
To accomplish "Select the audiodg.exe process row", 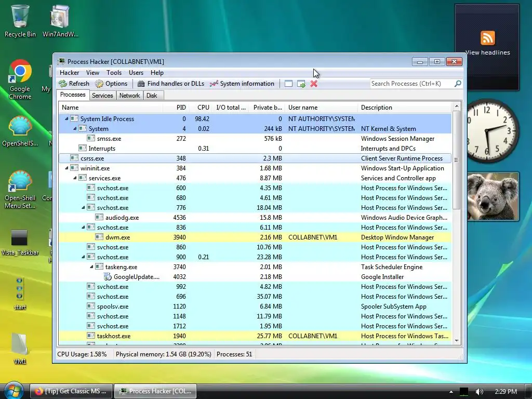I will 255,218.
